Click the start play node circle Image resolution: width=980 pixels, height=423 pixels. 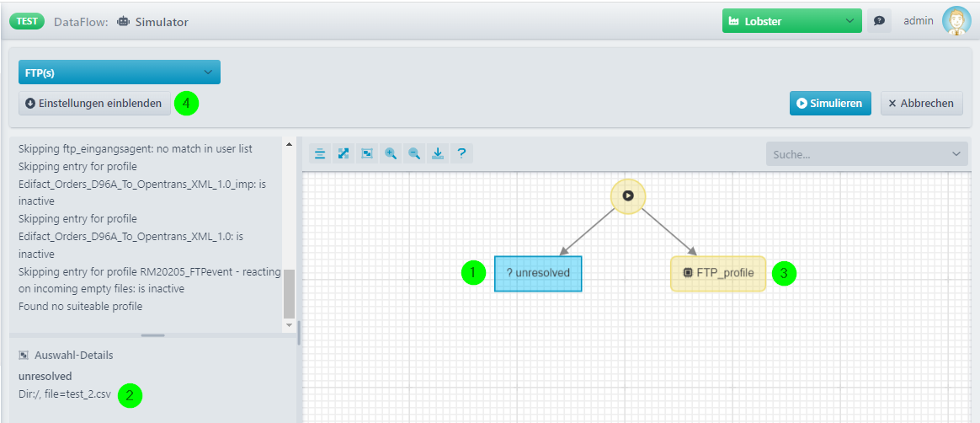[x=628, y=195]
